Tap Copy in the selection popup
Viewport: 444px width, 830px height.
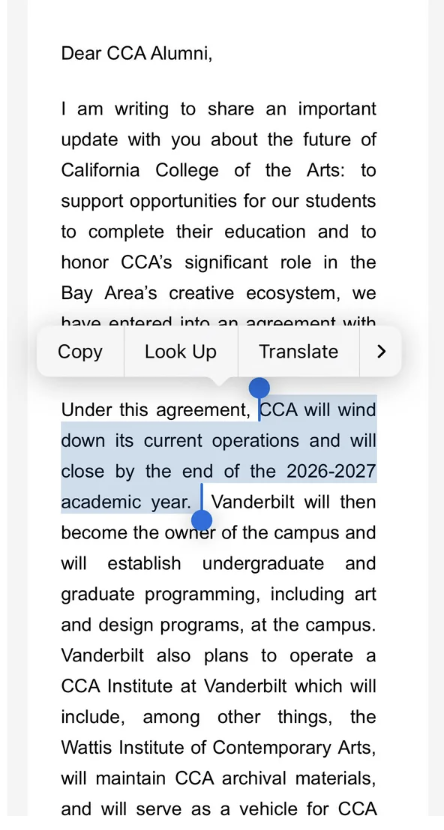(80, 351)
